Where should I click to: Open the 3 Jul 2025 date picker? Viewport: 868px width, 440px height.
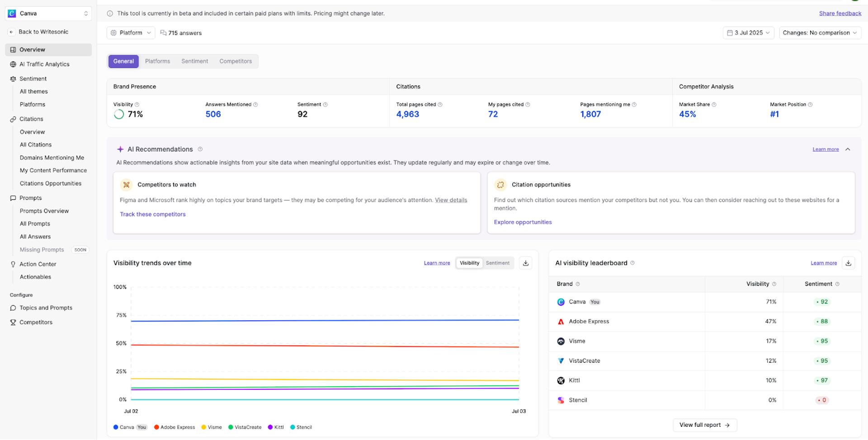tap(749, 33)
